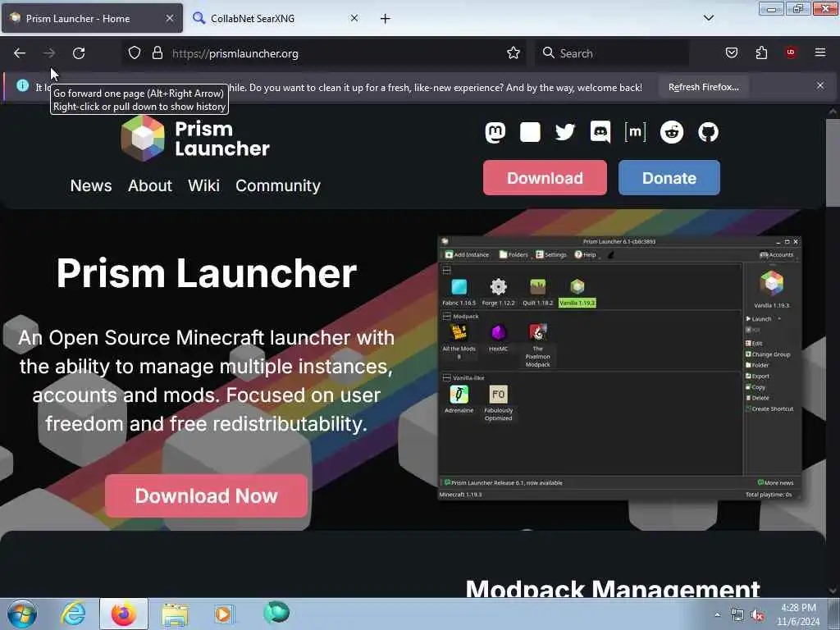Go forward one page arrow
The image size is (840, 630).
coord(48,53)
